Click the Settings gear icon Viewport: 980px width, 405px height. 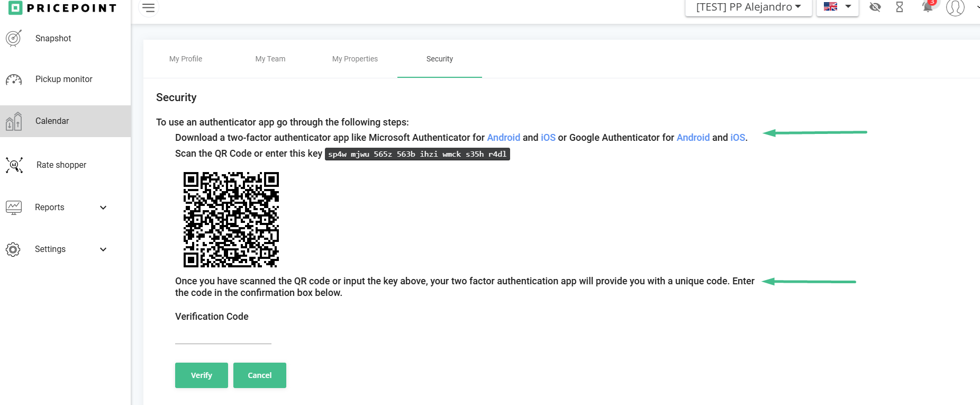tap(13, 249)
